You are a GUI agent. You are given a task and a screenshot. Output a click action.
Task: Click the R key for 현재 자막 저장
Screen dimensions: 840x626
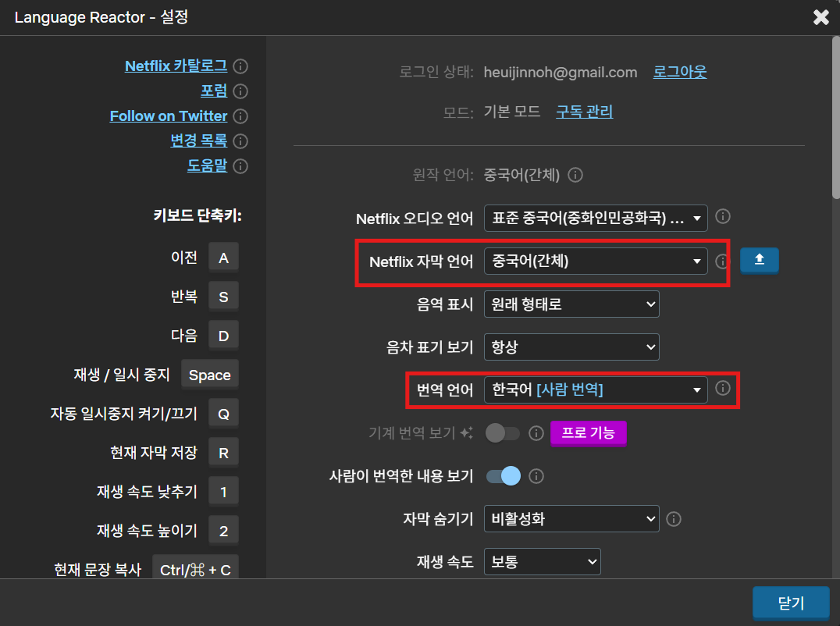223,453
